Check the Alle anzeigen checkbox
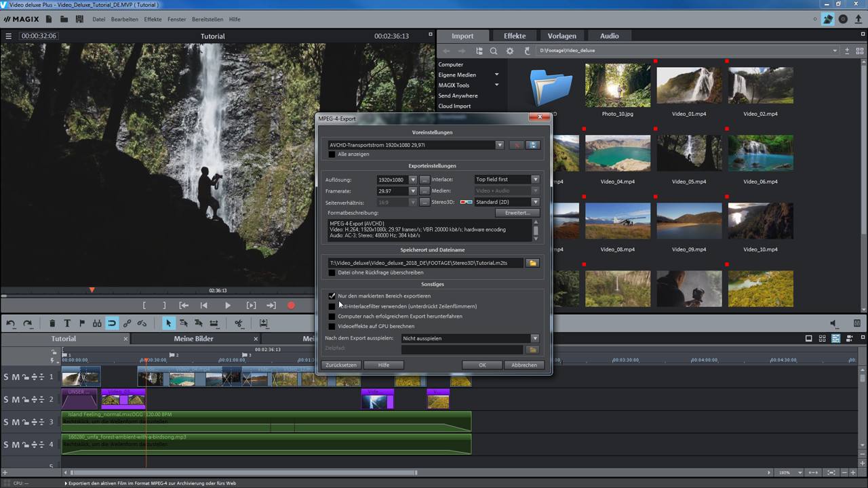The width and height of the screenshot is (868, 488). (332, 155)
